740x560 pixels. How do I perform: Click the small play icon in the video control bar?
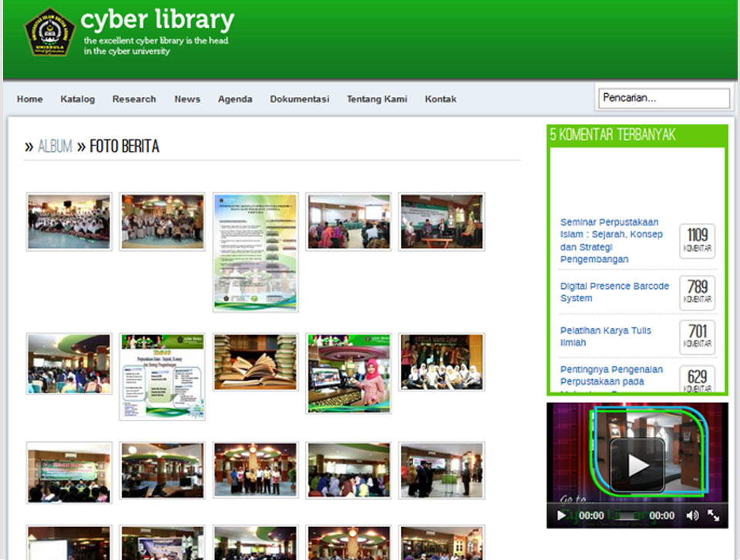tap(561, 515)
